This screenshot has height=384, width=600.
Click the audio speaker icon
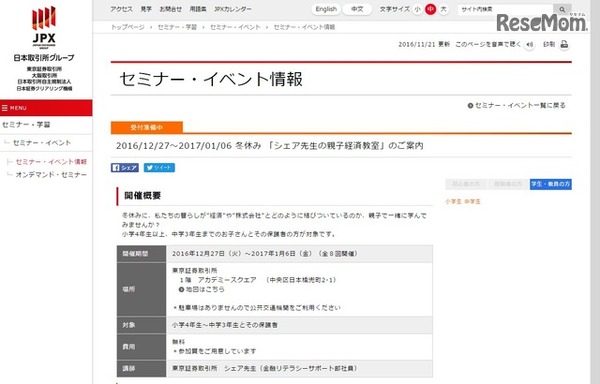pos(530,45)
